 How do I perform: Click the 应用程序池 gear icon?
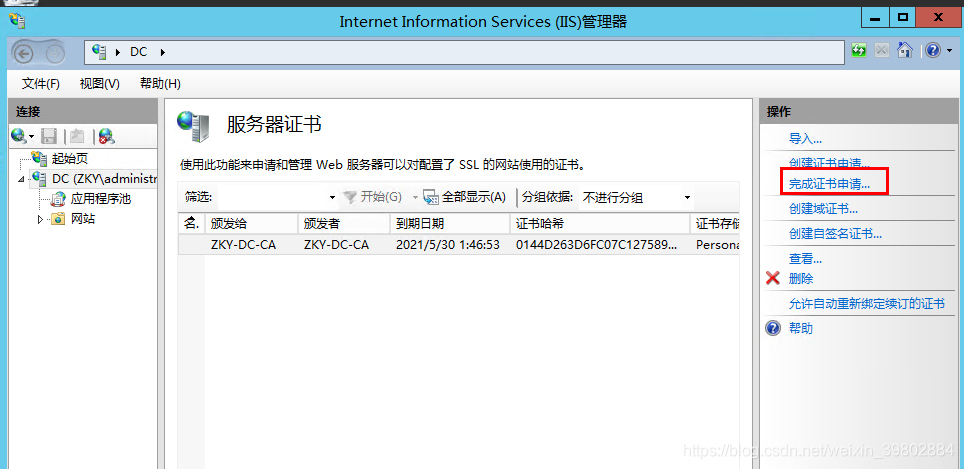tap(58, 199)
